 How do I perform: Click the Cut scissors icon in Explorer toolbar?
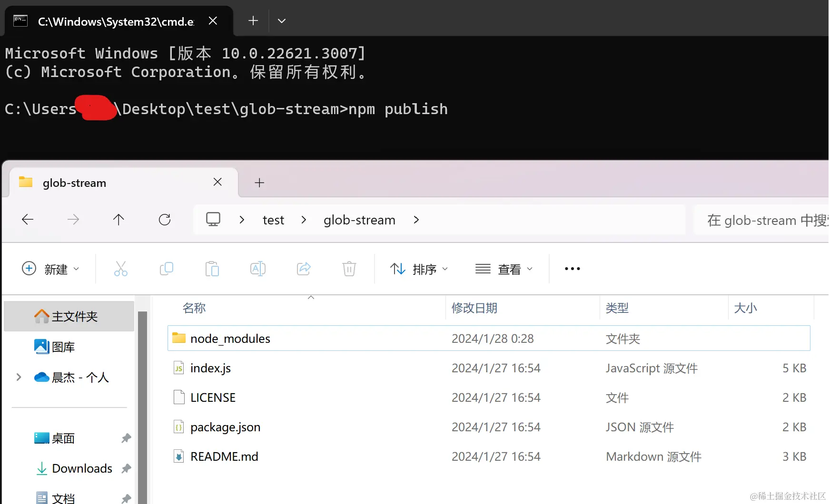pos(121,269)
